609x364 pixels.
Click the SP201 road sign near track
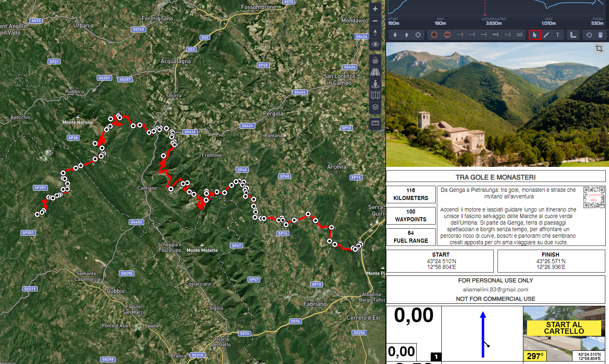pyautogui.click(x=40, y=188)
